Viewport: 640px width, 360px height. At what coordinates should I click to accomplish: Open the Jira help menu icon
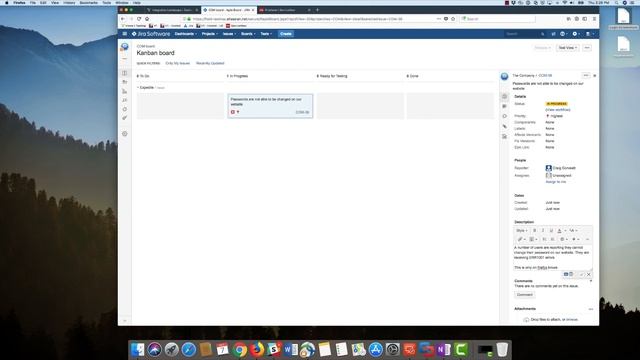tap(563, 34)
